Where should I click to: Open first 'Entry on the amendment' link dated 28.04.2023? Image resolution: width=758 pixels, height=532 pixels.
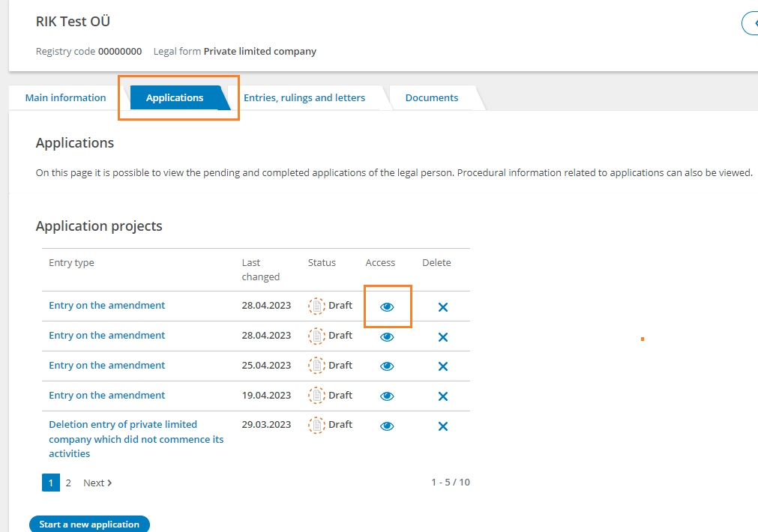[x=106, y=306]
